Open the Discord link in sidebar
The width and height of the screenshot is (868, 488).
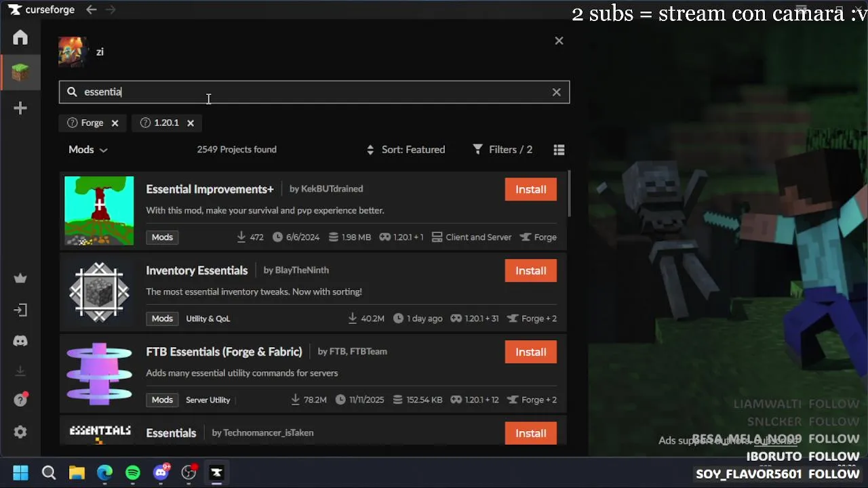click(x=20, y=341)
